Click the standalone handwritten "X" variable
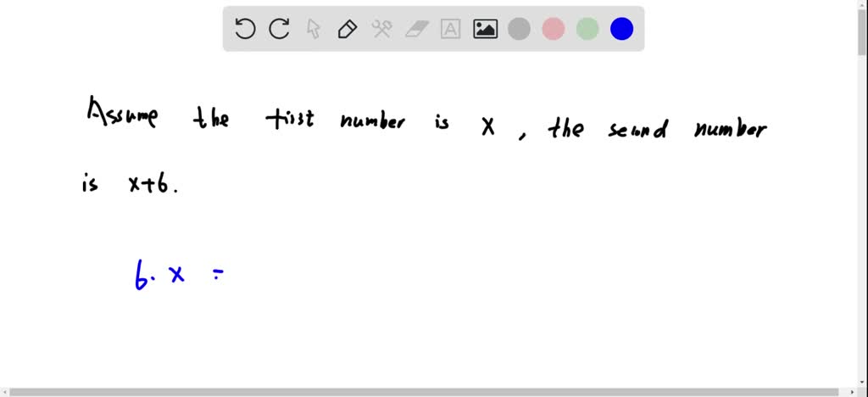Image resolution: width=868 pixels, height=397 pixels. [487, 128]
